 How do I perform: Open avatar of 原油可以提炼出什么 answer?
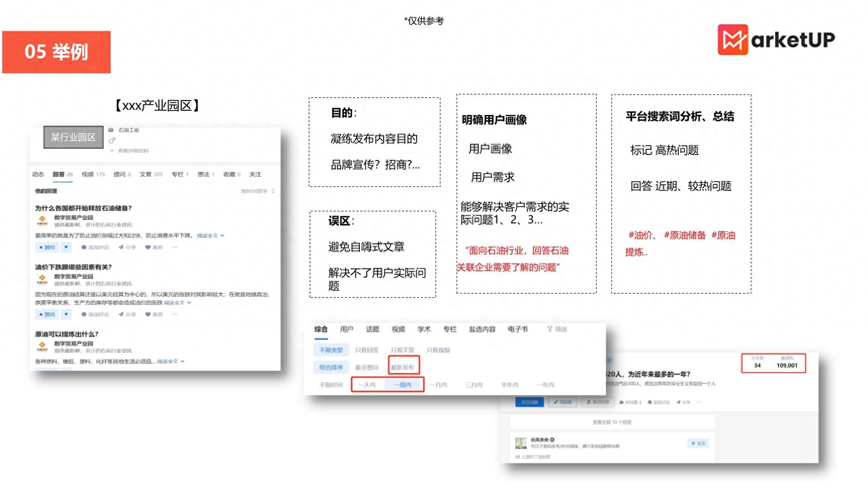click(x=42, y=346)
